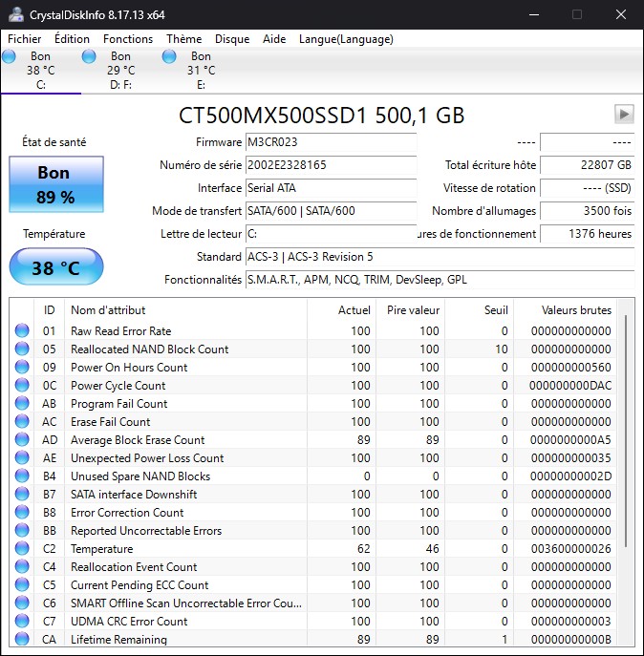Click the Bon 89 % health status button

click(x=56, y=184)
